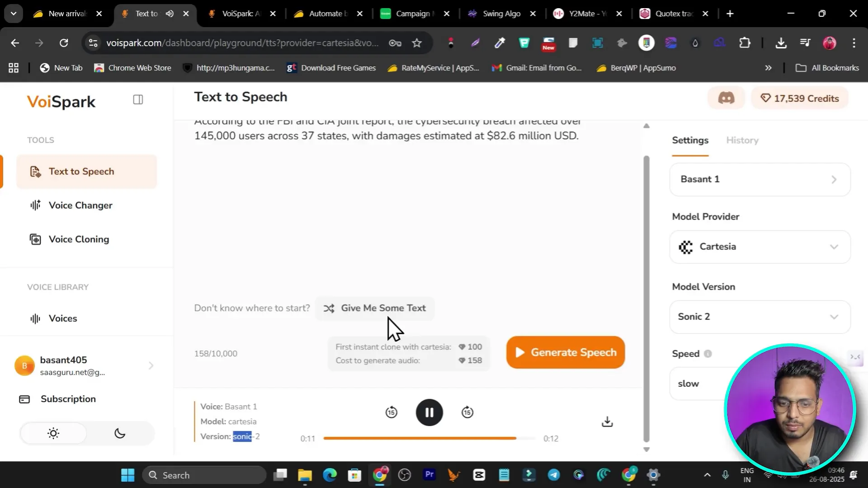Download the generated audio file

point(607,422)
